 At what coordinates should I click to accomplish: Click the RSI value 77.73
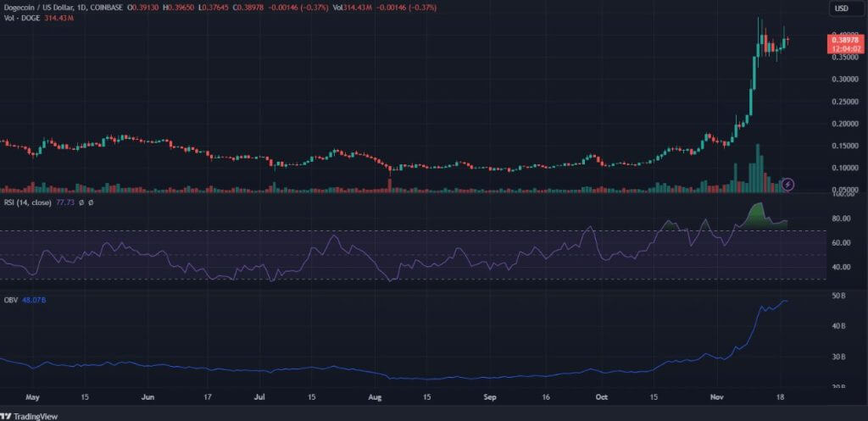click(66, 203)
